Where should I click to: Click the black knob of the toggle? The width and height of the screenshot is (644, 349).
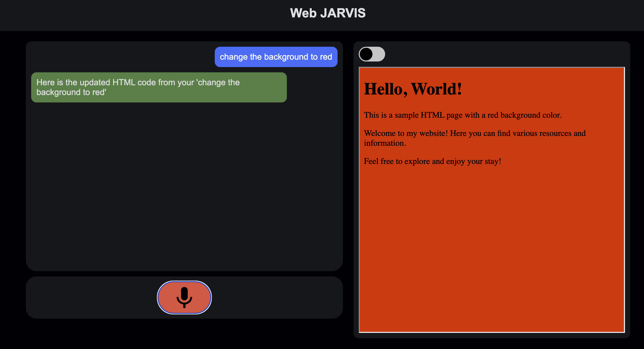click(366, 54)
